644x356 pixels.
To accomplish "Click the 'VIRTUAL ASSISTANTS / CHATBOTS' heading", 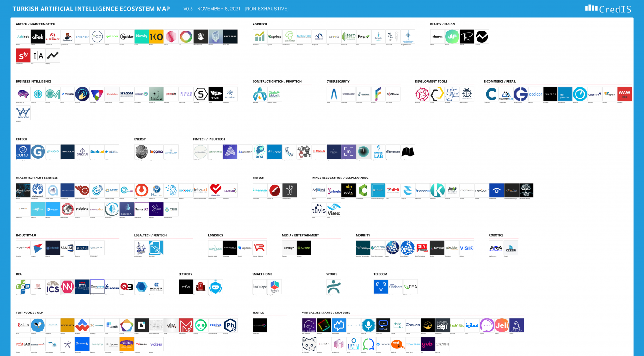I will point(326,313).
